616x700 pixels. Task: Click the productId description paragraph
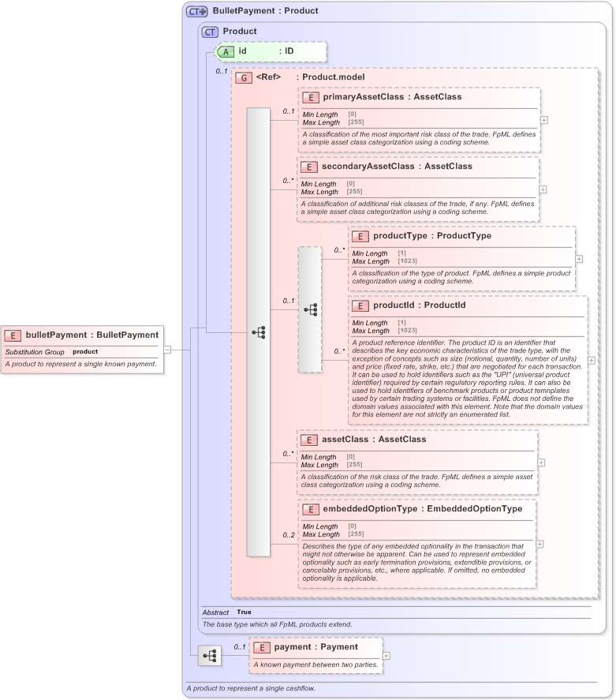point(467,379)
